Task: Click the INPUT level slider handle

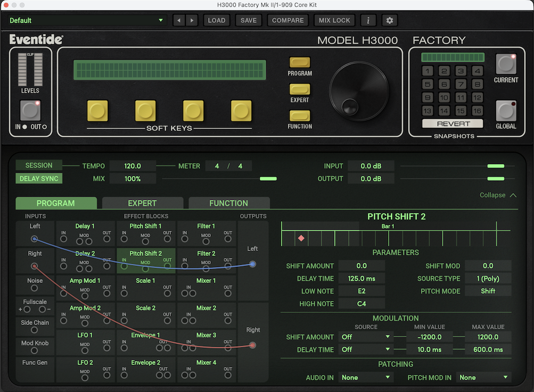Action: [496, 166]
